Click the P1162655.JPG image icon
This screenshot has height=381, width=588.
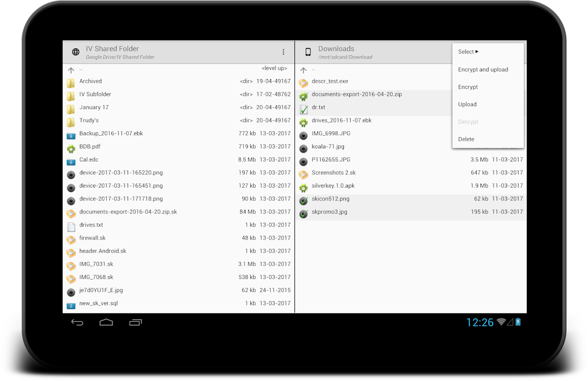coord(304,162)
